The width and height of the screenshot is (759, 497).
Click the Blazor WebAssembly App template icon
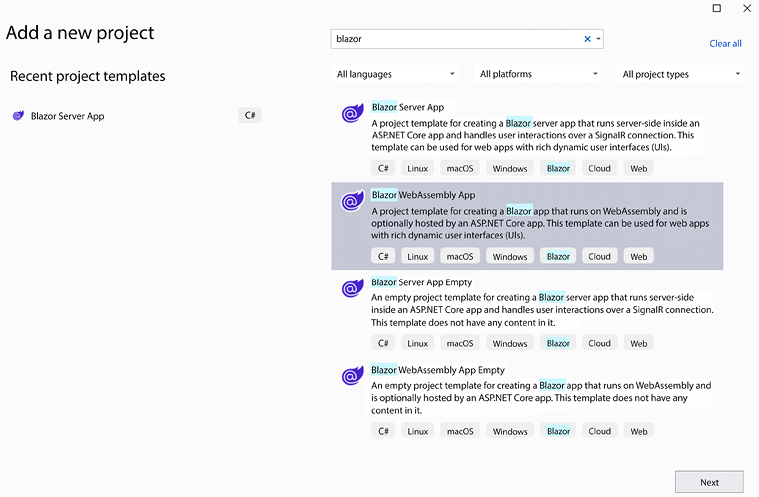(x=352, y=201)
